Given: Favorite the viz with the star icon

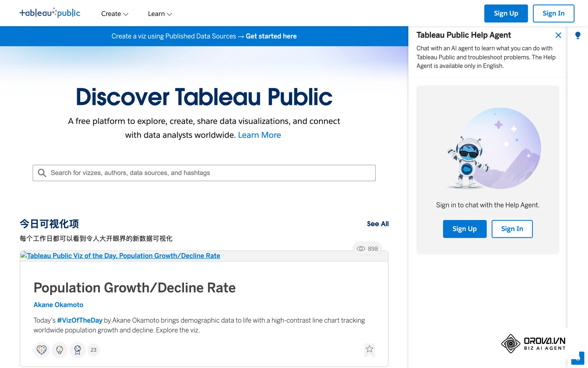Looking at the screenshot, I should click(x=369, y=349).
